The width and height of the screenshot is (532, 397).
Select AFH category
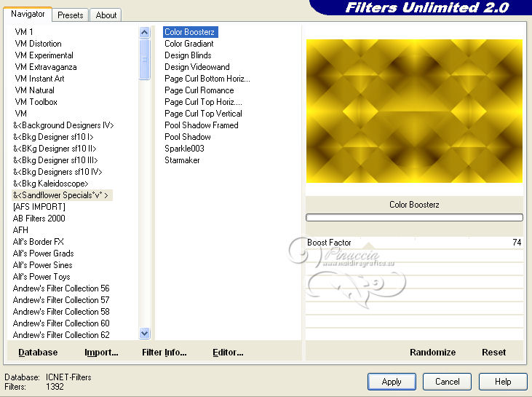(20, 230)
